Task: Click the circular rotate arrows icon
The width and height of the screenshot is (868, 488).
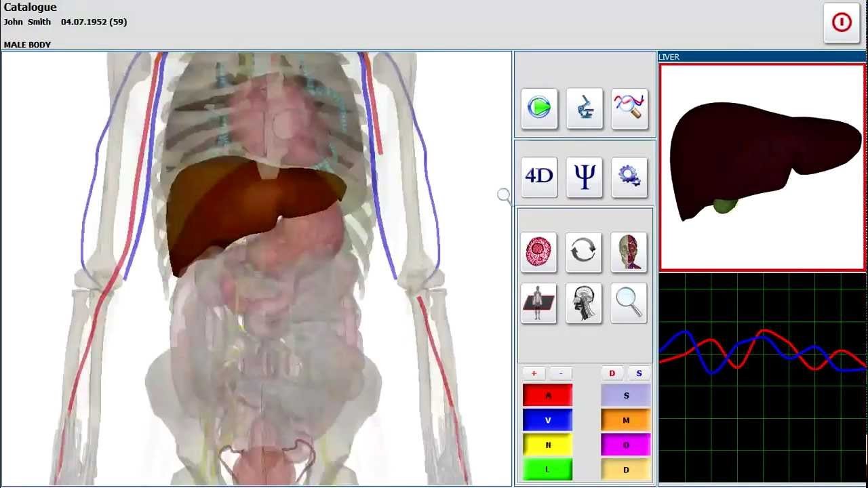Action: click(584, 251)
